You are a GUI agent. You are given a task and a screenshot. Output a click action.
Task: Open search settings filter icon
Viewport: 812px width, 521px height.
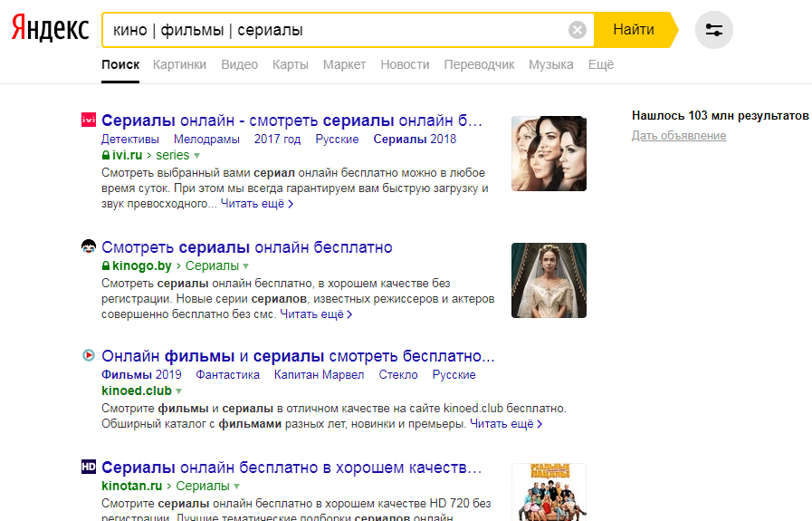tap(713, 30)
